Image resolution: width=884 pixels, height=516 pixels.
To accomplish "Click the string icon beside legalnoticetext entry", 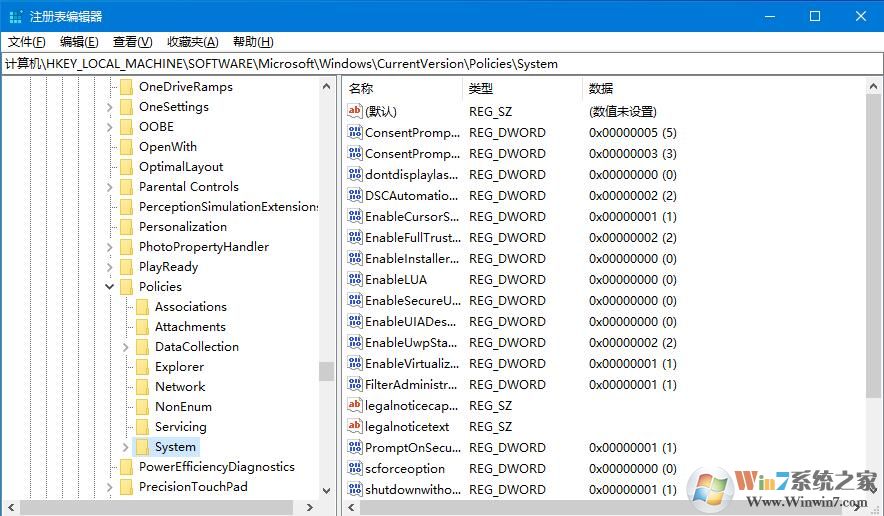I will [x=355, y=426].
